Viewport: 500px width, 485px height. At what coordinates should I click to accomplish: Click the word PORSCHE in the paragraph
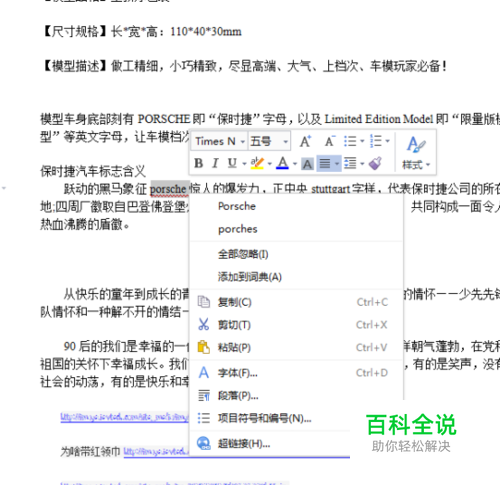click(164, 119)
